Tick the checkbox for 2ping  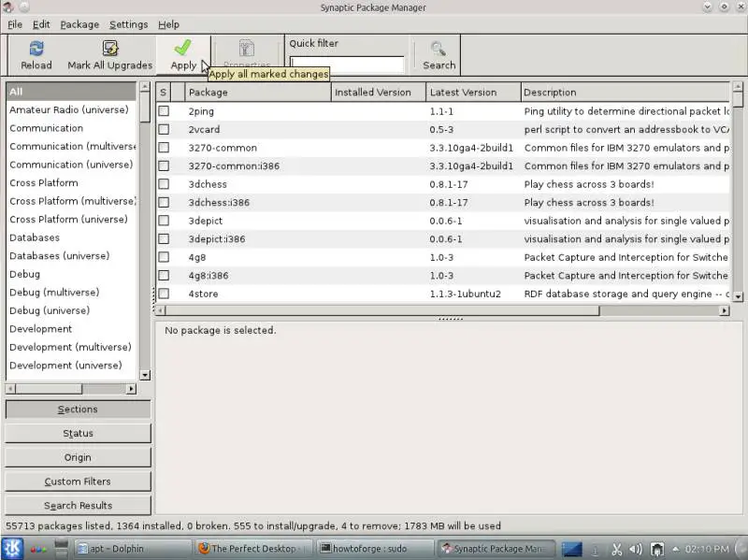tap(164, 111)
